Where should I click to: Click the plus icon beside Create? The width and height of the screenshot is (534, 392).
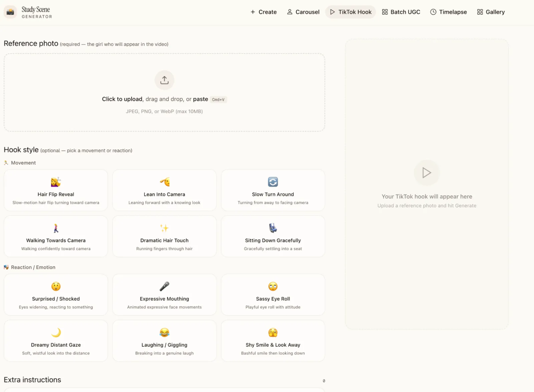(253, 12)
